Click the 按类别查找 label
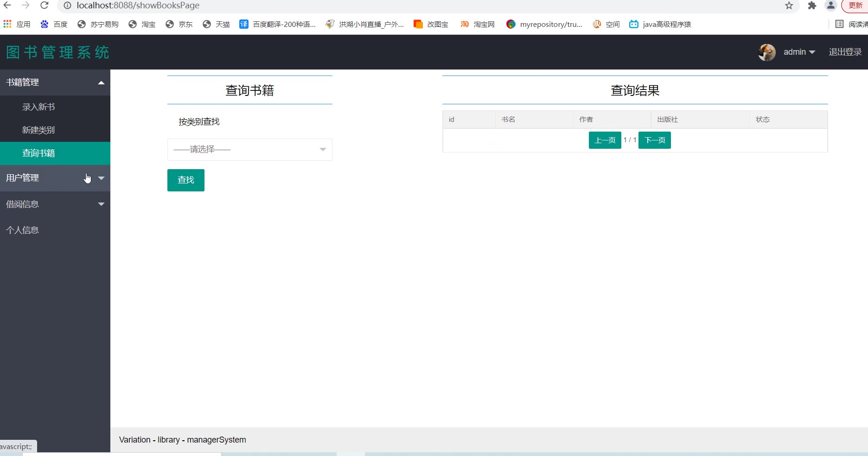The image size is (868, 456). (199, 122)
